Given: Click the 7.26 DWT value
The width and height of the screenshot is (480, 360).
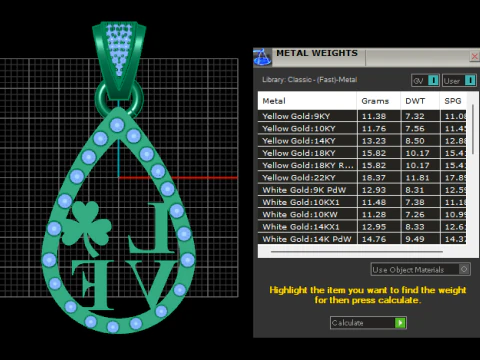Looking at the screenshot, I should click(415, 215).
